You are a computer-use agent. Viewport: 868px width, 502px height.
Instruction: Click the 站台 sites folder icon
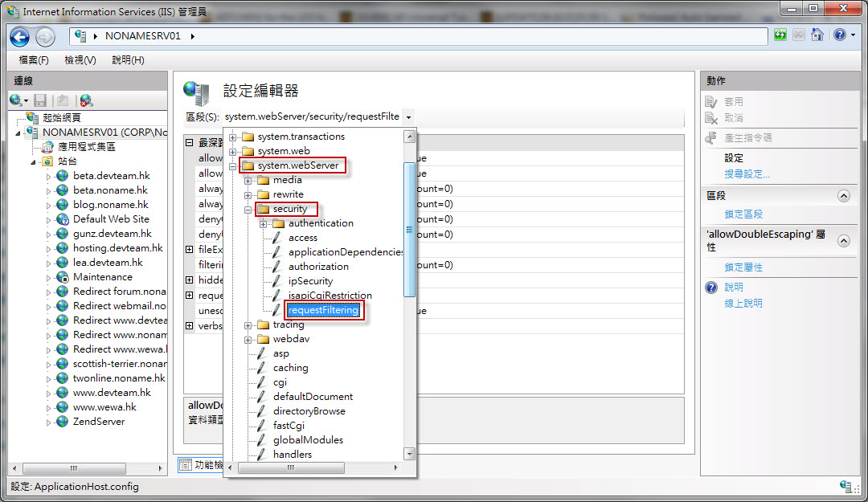pyautogui.click(x=48, y=161)
